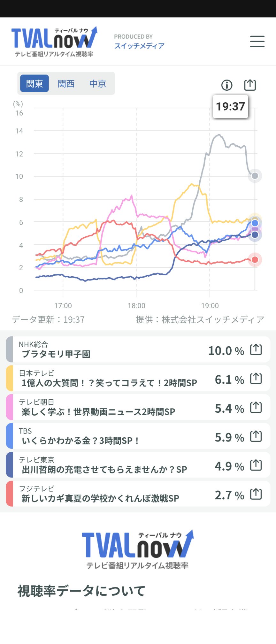Share the TBS rating row
This screenshot has height=644, width=276.
pyautogui.click(x=256, y=436)
